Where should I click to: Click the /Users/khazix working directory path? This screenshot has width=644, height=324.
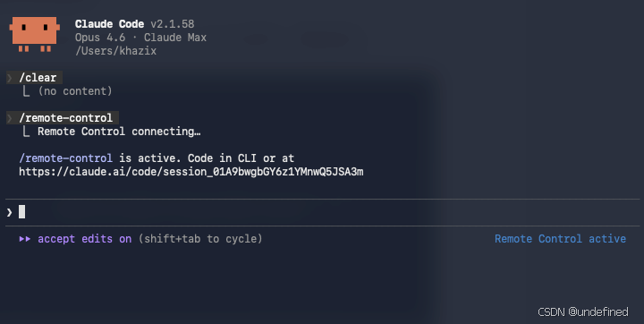(115, 51)
